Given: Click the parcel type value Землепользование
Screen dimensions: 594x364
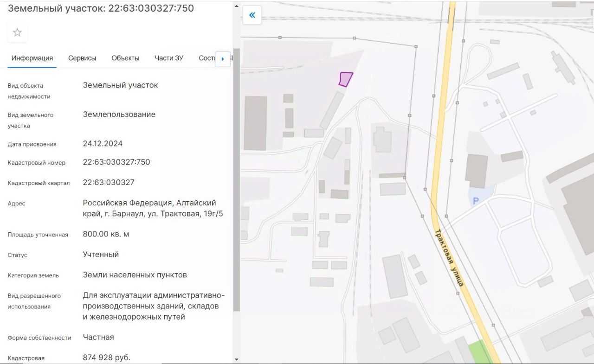Looking at the screenshot, I should pos(119,114).
